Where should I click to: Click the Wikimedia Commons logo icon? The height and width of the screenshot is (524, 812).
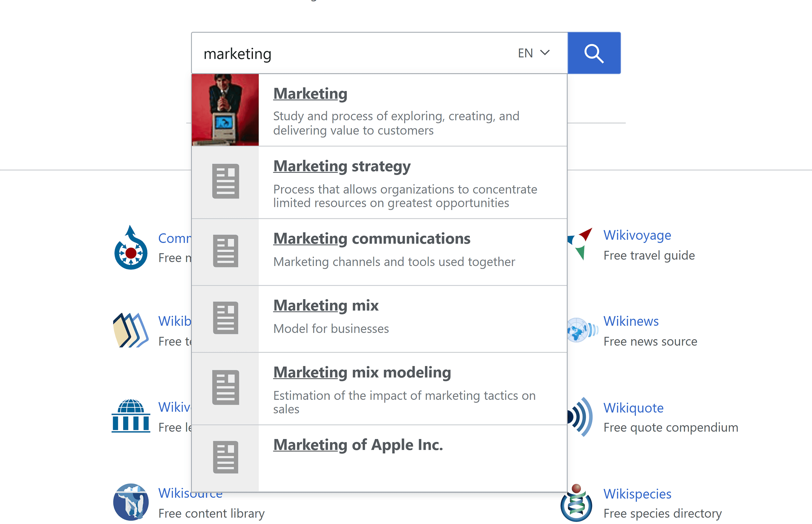click(131, 247)
